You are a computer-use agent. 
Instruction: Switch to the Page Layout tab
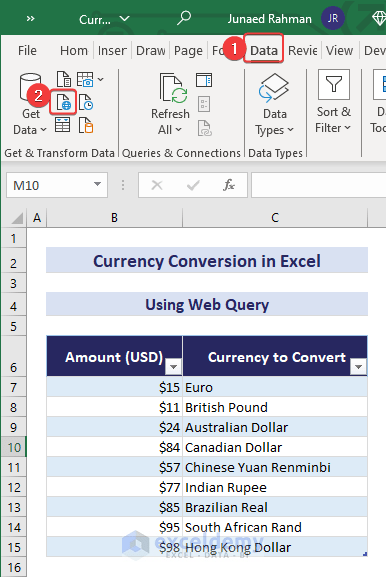[x=188, y=50]
